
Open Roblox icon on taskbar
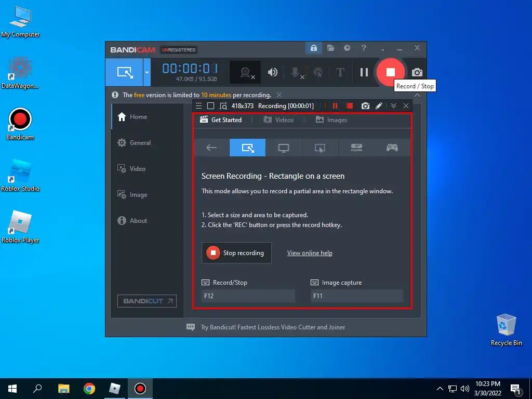tap(115, 389)
